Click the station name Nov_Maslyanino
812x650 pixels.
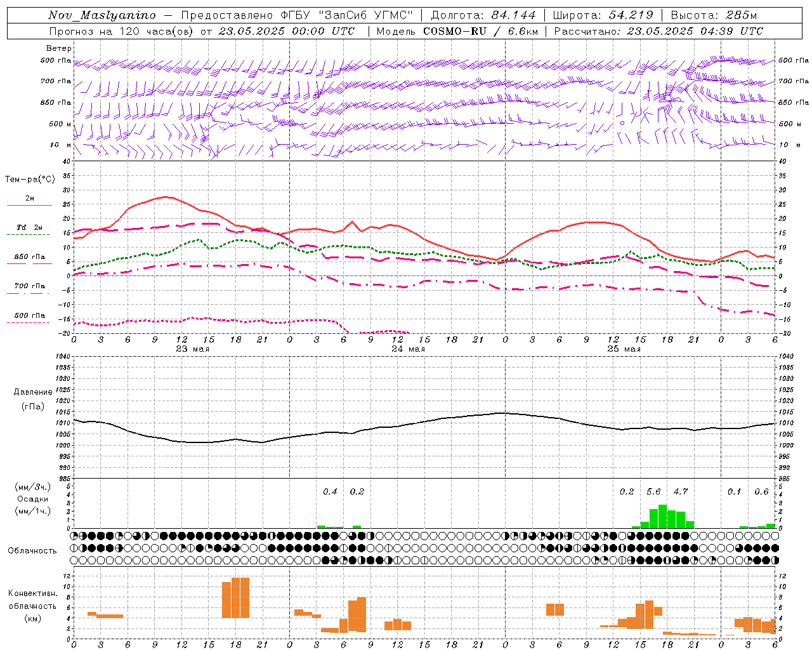[102, 15]
